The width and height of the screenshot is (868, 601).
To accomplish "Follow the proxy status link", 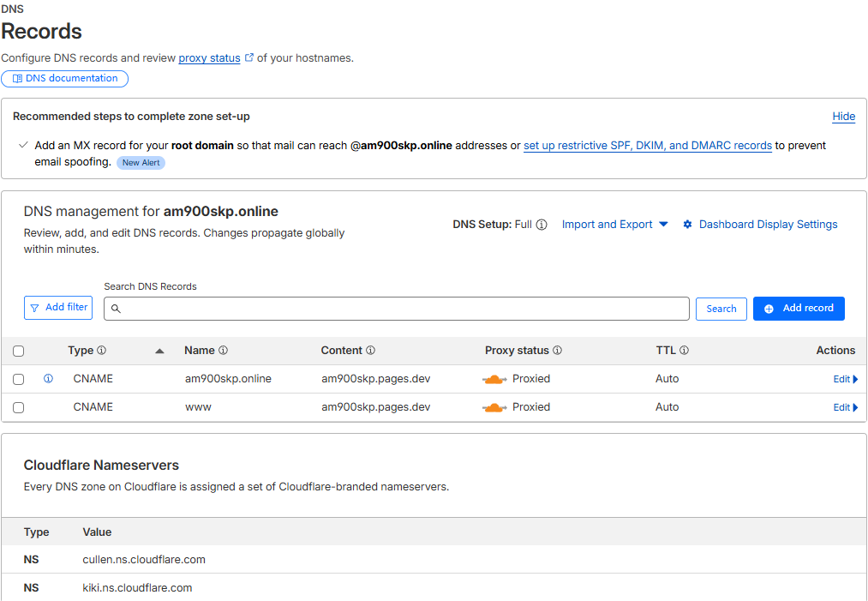I will tap(209, 58).
